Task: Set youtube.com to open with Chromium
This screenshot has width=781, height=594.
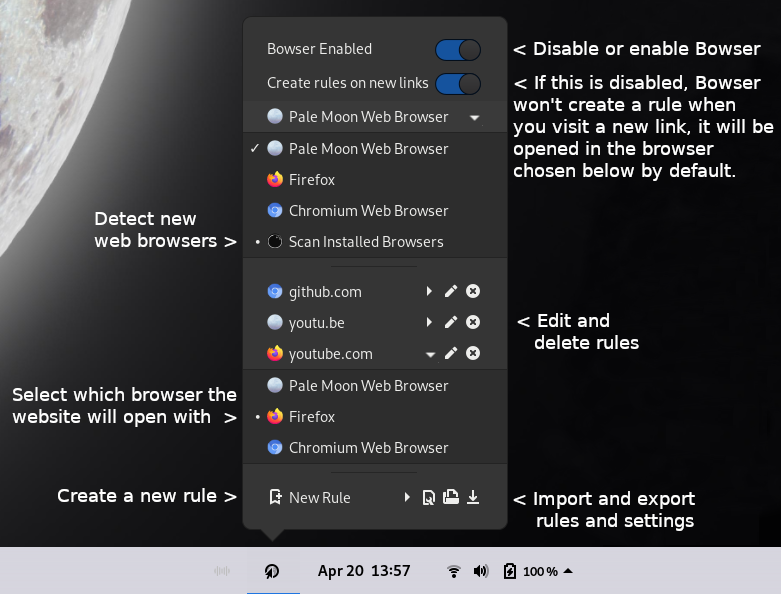Action: (x=375, y=448)
